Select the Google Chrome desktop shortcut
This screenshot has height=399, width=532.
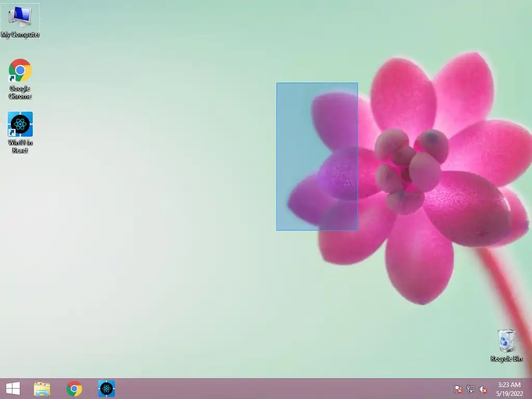point(20,79)
